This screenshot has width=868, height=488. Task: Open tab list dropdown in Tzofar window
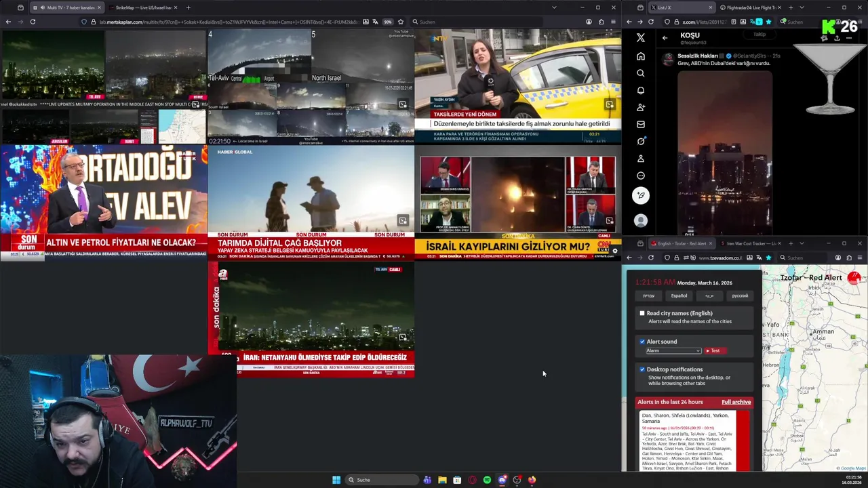(801, 243)
